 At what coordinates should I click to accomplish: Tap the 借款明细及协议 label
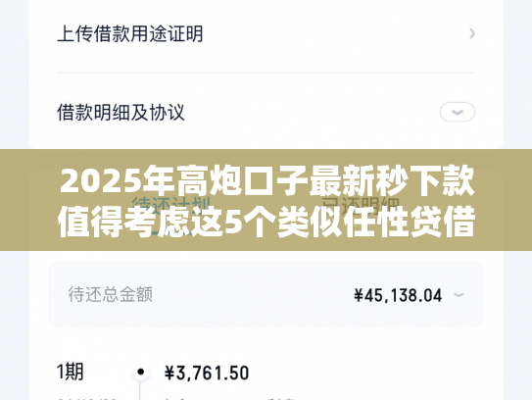coord(121,113)
